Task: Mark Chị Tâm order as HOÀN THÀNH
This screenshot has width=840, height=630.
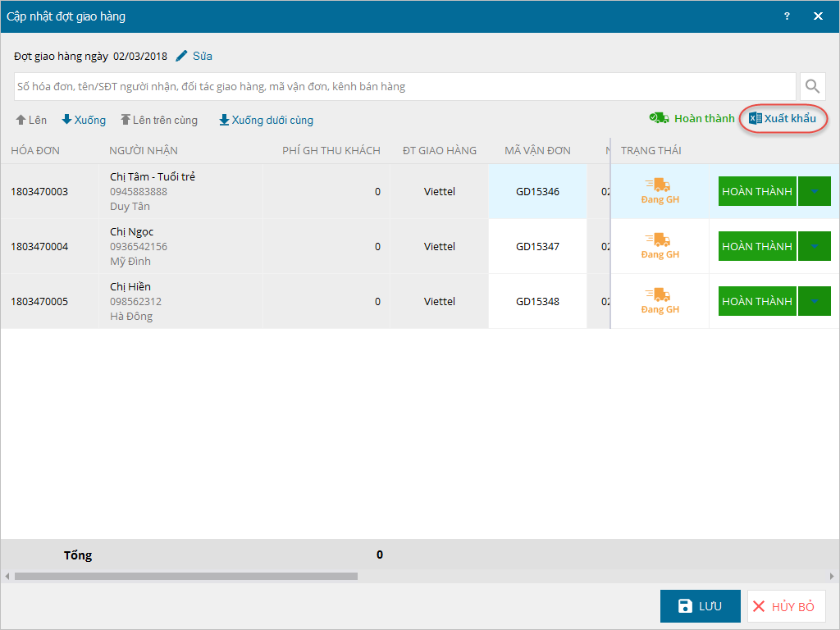Action: click(x=756, y=191)
